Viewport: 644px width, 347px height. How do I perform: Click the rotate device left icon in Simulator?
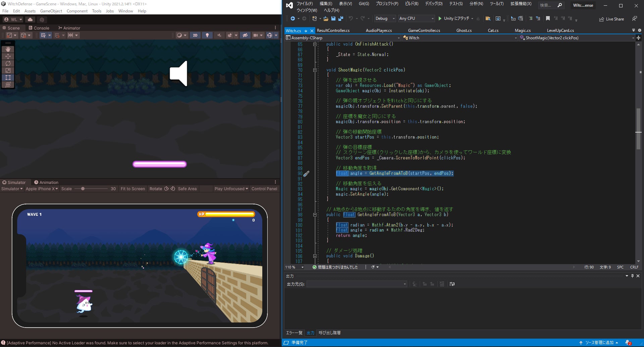pos(166,189)
